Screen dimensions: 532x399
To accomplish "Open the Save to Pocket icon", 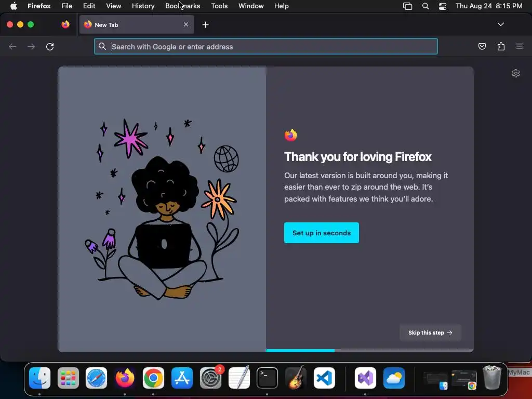I will [x=482, y=46].
